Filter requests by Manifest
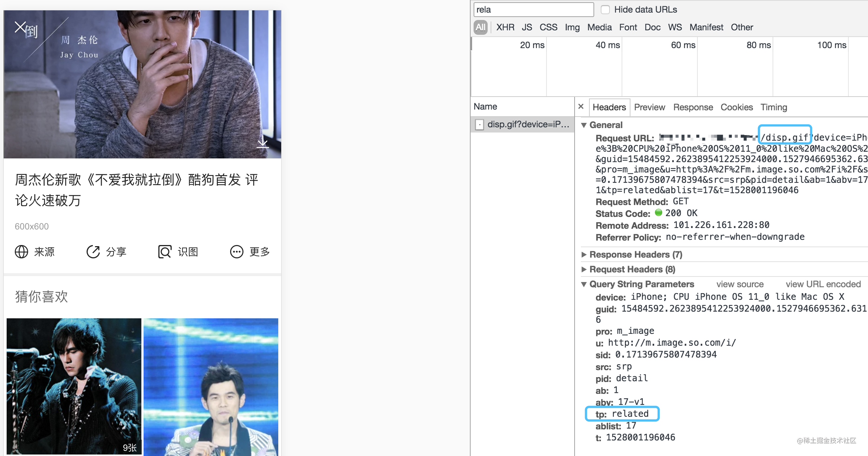 pyautogui.click(x=706, y=27)
